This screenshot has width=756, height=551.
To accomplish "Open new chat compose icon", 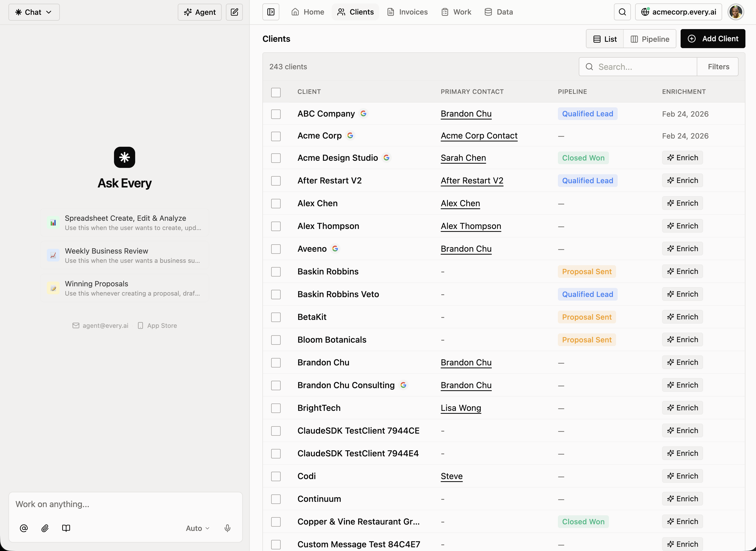I will point(234,12).
